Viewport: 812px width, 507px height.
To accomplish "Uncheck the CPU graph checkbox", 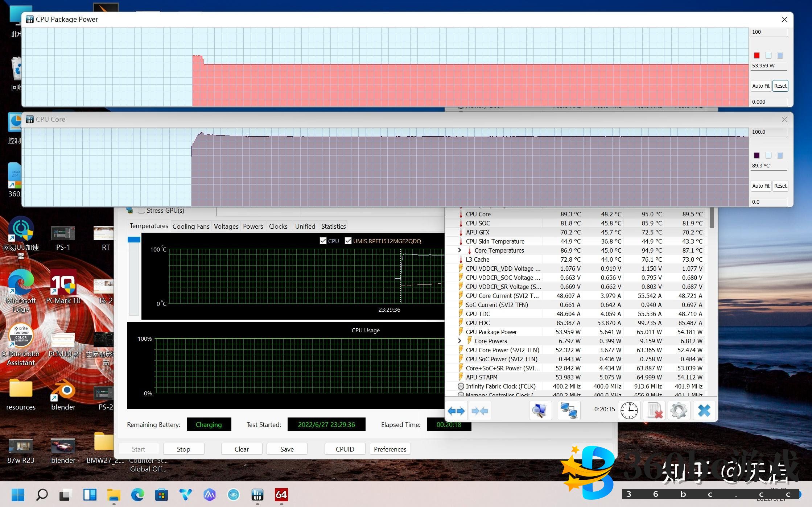I will pos(323,241).
